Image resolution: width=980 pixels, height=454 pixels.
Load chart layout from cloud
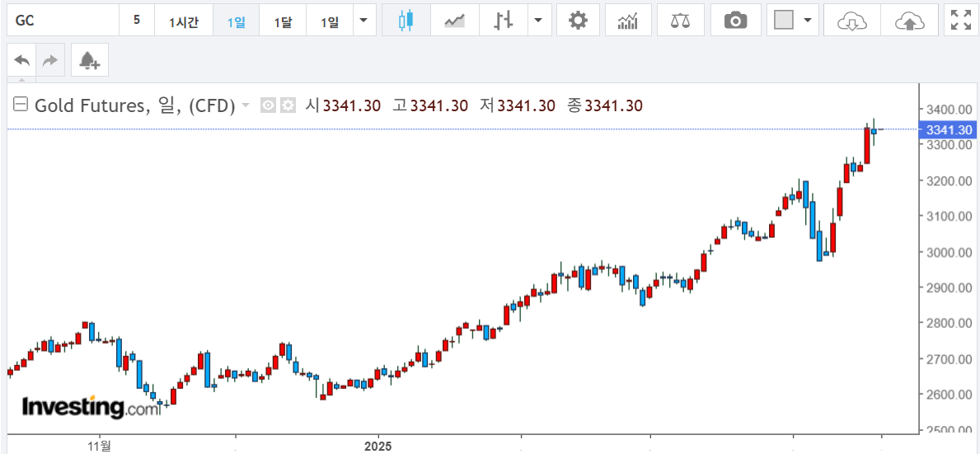852,21
